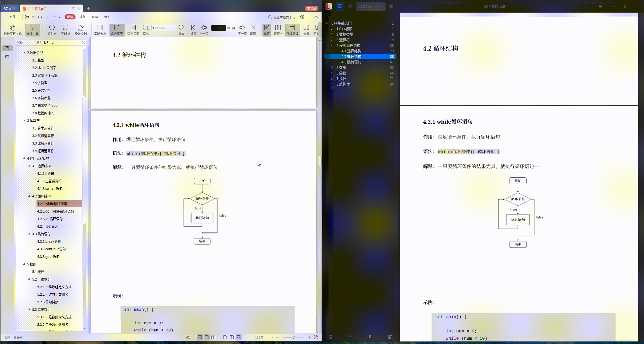Toggle 连续阅读 continuous reading mode
The image size is (644, 344).
coord(292,29)
